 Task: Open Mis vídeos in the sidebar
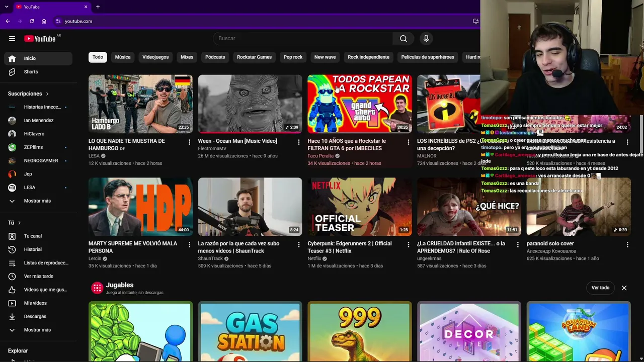[38, 303]
